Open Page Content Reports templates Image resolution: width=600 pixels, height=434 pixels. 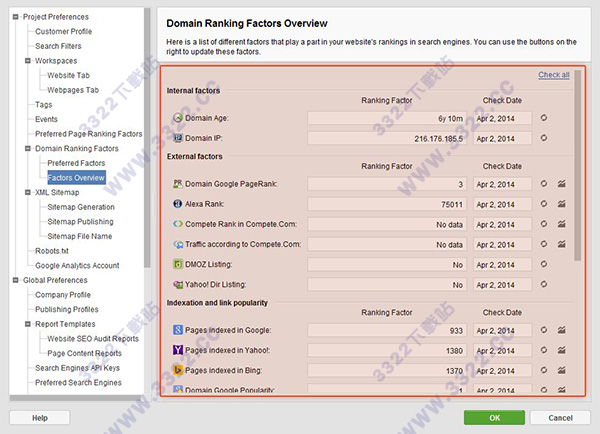point(85,353)
